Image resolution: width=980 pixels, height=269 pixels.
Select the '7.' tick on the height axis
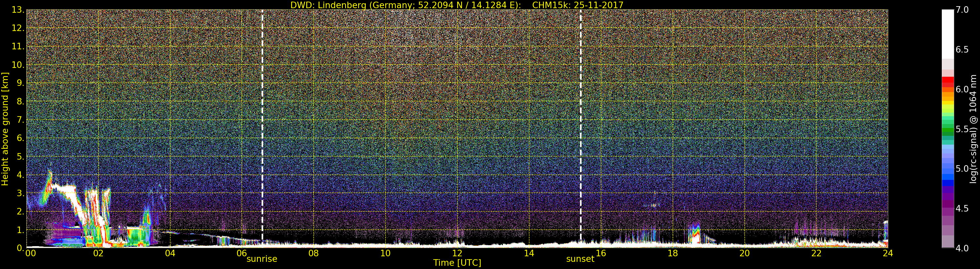21,120
